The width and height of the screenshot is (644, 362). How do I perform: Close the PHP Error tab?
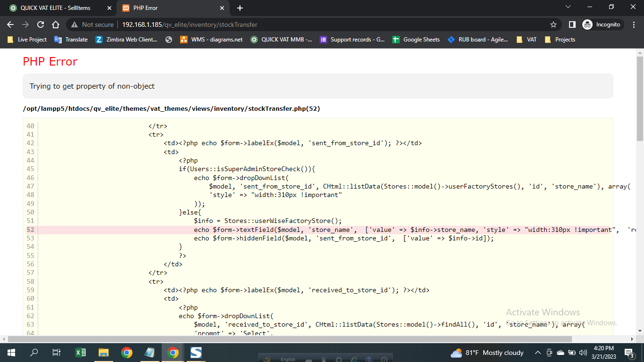tap(222, 8)
